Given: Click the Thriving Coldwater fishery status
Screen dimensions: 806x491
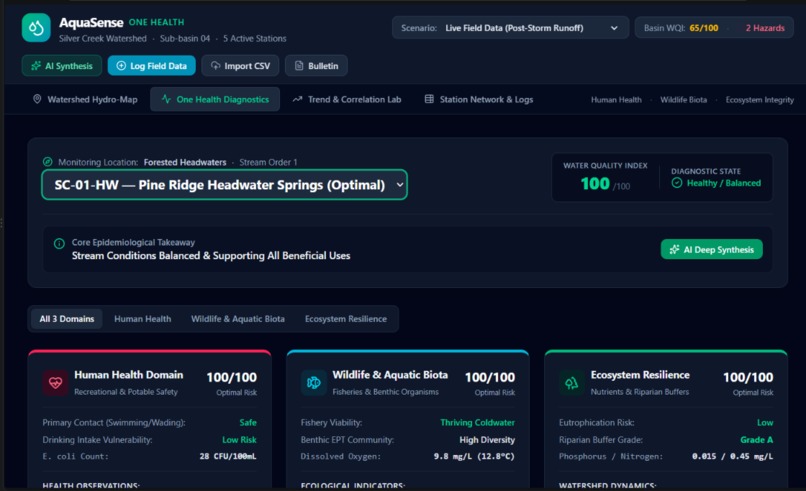Looking at the screenshot, I should [x=477, y=423].
